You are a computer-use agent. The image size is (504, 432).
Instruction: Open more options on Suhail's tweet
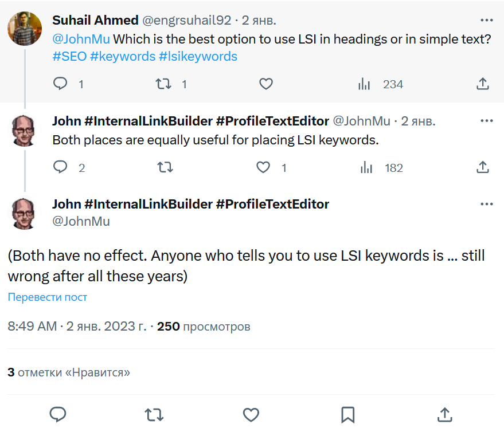(x=486, y=21)
